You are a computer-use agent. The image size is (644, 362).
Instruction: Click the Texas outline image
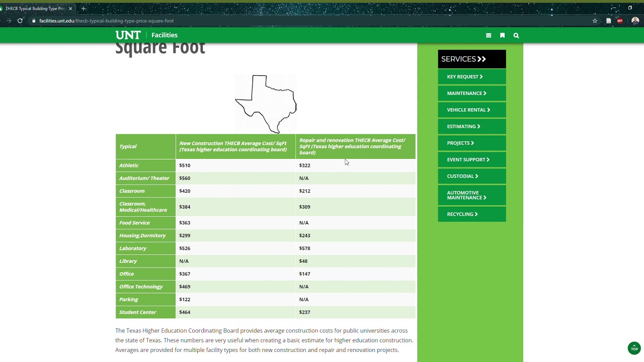266,104
